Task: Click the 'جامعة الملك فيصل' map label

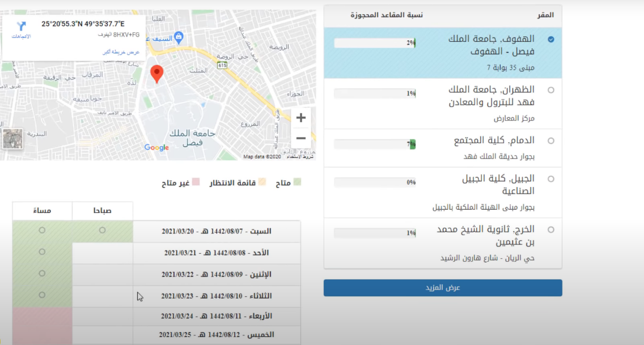Action: tap(192, 138)
